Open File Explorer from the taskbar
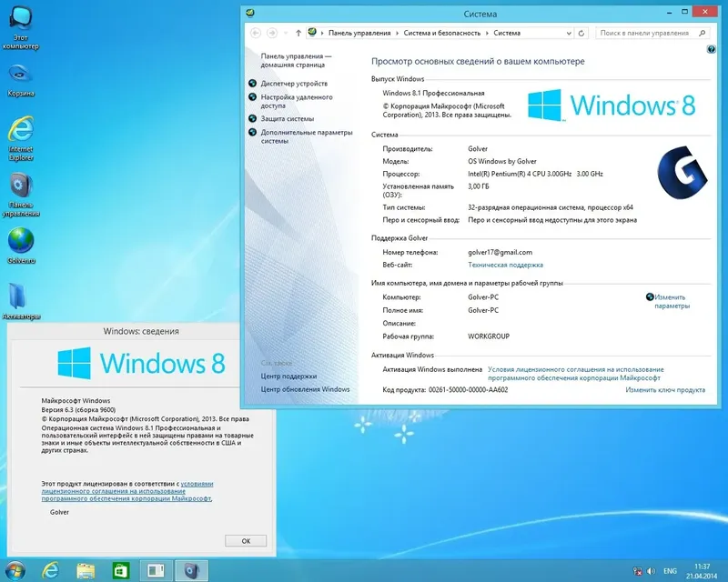Image resolution: width=728 pixels, height=582 pixels. pos(84,568)
